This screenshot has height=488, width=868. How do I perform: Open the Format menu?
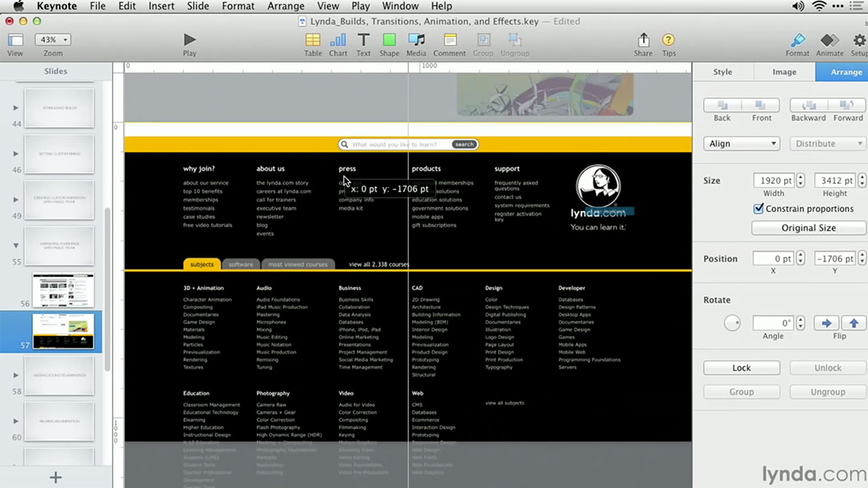point(238,6)
